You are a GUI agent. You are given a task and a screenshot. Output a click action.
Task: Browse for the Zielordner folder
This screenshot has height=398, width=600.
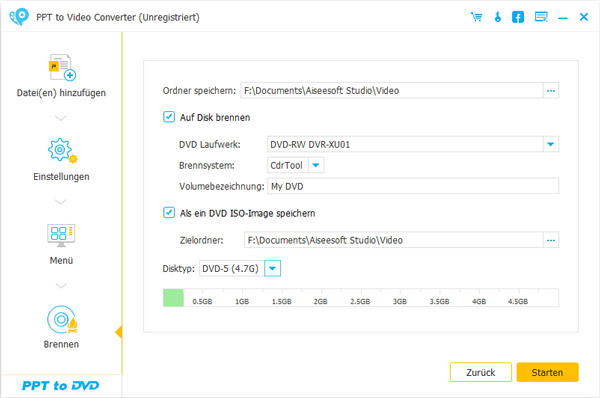[551, 240]
